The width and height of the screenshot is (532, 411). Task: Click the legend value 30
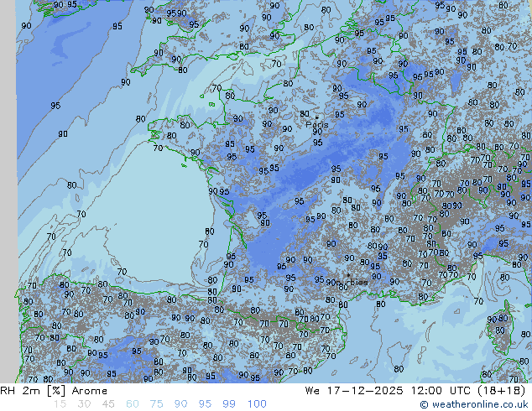pyautogui.click(x=84, y=404)
